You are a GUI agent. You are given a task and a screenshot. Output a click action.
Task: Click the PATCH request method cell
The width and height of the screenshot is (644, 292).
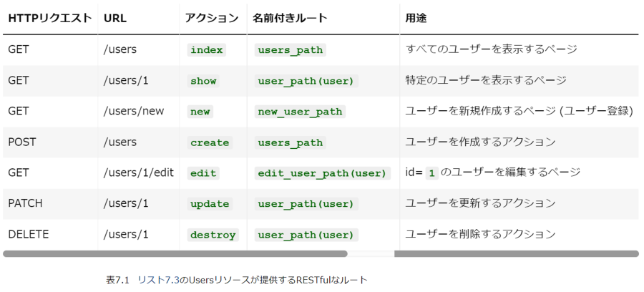coord(26,203)
